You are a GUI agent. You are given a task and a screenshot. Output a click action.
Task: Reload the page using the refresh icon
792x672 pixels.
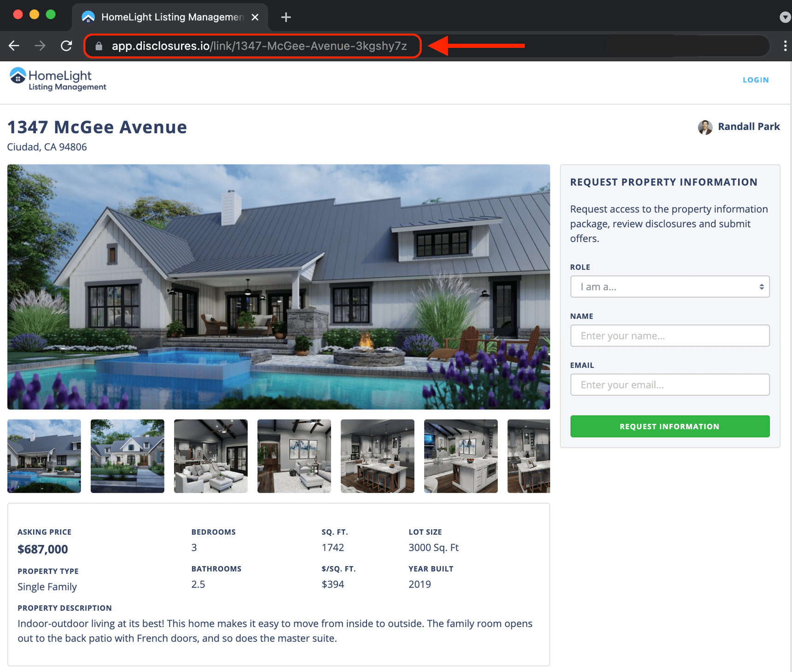66,46
